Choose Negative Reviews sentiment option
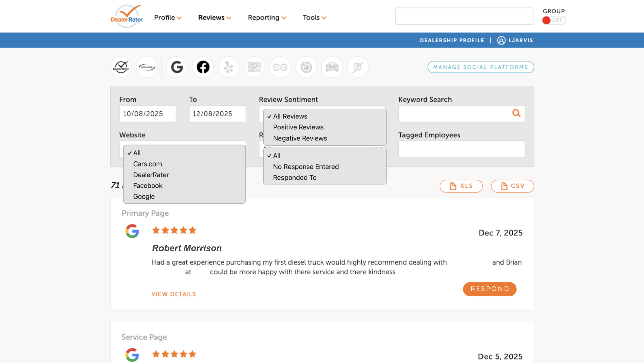Screen dimensions: 644x363 click(x=325, y=138)
